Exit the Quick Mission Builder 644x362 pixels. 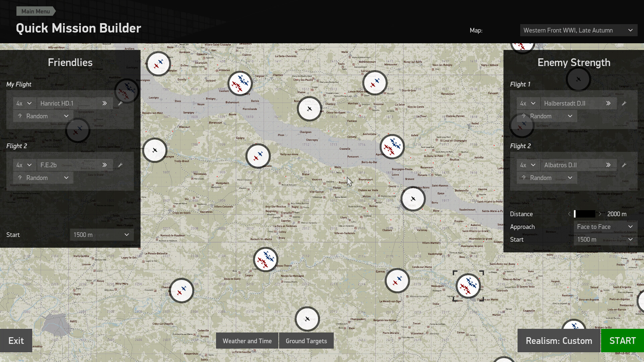pos(16,341)
